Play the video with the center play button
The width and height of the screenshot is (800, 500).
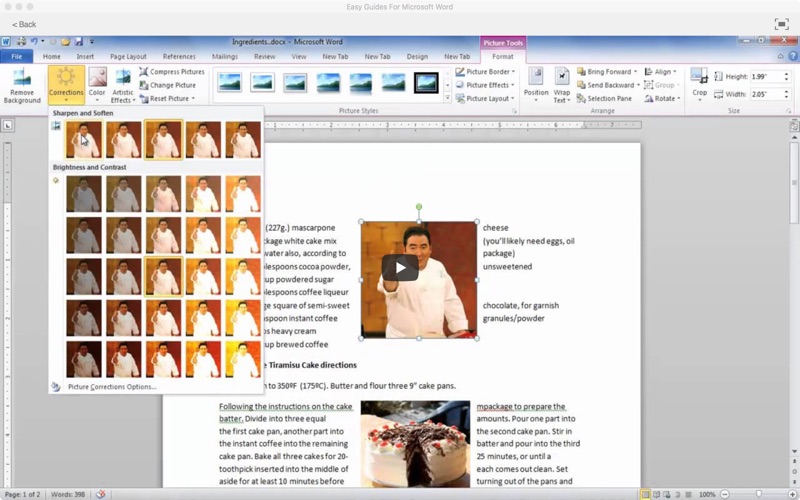(400, 267)
